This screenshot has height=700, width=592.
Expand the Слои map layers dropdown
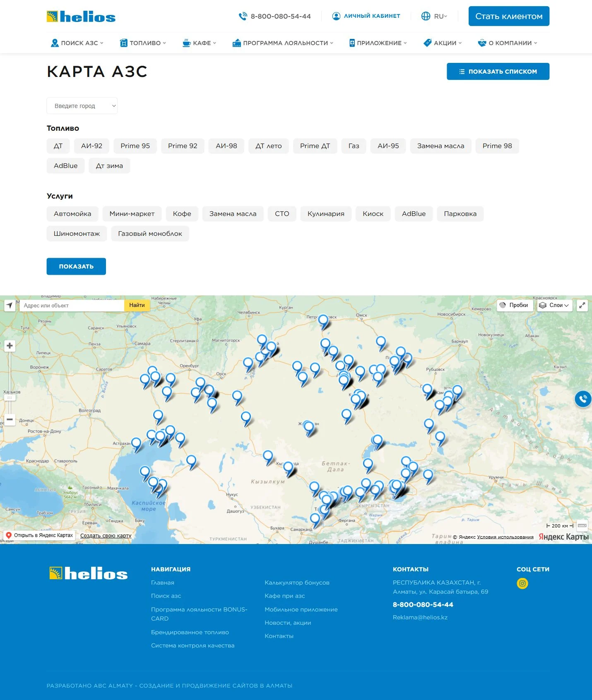coord(555,305)
